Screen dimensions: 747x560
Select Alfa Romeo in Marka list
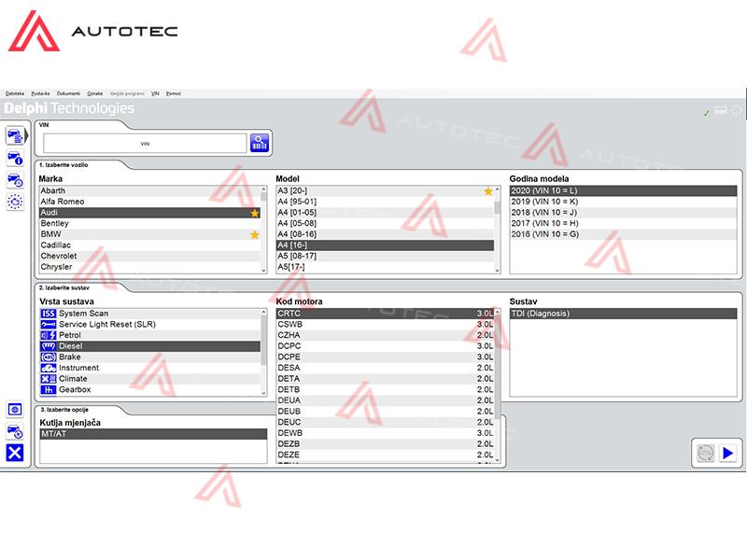(x=149, y=202)
